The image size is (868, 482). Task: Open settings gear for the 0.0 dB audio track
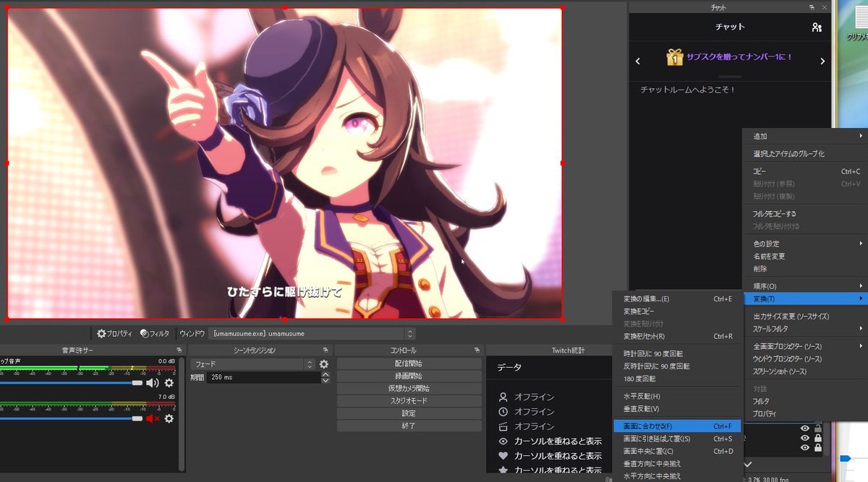point(169,383)
